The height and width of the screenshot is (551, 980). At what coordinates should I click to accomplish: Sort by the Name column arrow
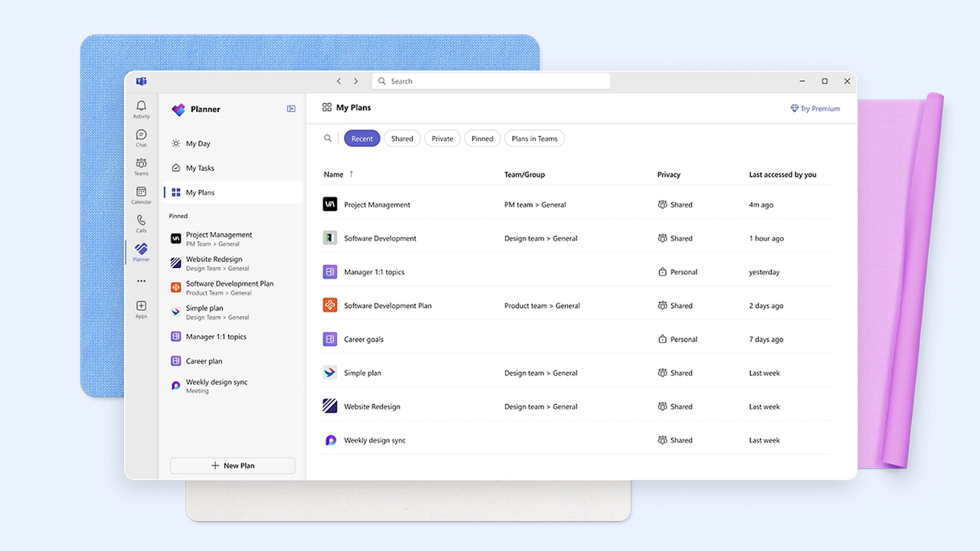351,174
